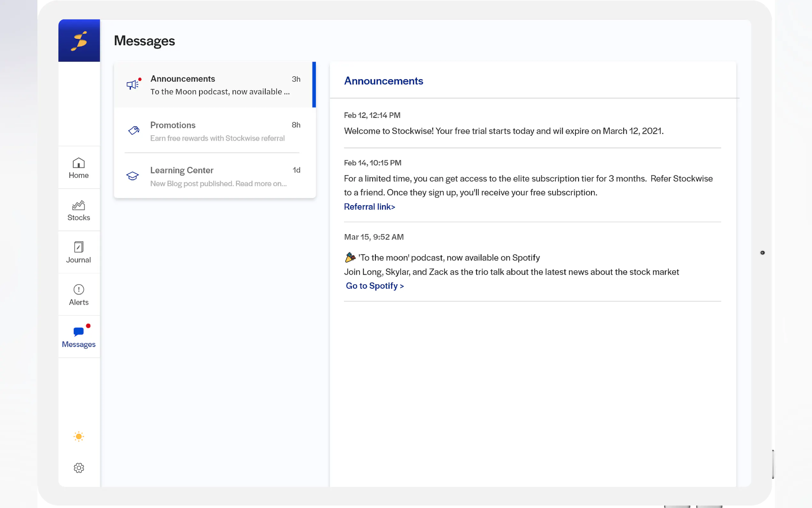
Task: Open settings gear icon in sidebar
Action: [79, 468]
